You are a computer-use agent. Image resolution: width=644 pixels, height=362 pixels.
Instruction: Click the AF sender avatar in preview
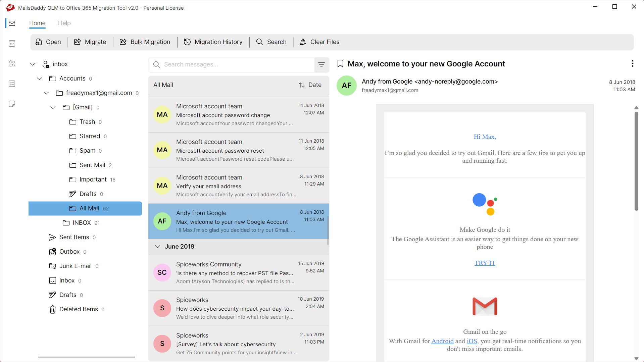click(x=347, y=86)
